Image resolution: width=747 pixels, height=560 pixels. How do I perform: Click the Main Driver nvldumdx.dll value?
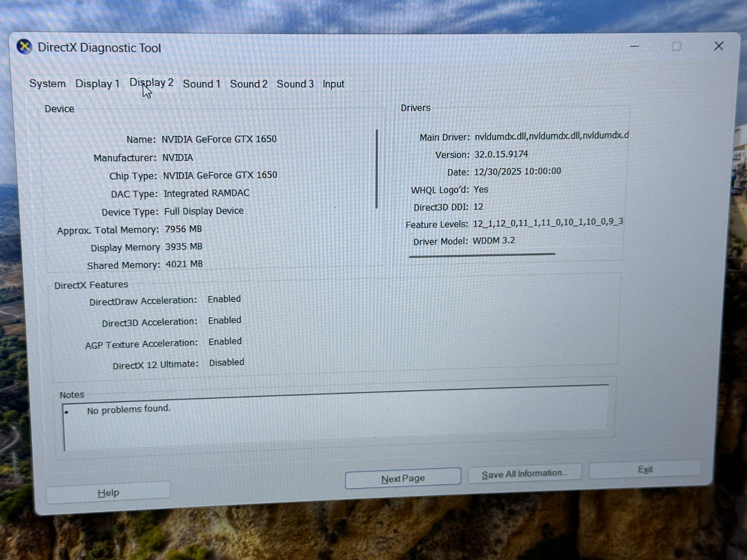coord(551,136)
